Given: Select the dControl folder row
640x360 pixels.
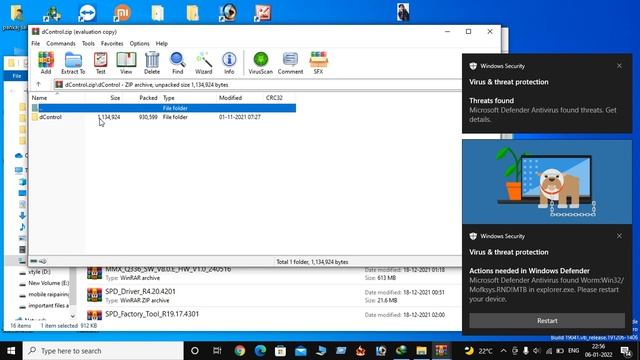Looking at the screenshot, I should click(163, 117).
